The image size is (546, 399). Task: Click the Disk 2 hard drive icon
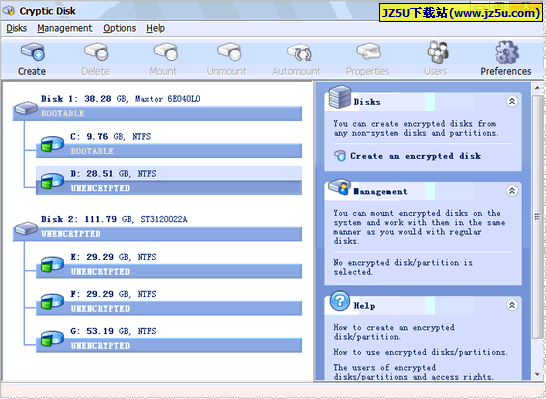click(25, 229)
